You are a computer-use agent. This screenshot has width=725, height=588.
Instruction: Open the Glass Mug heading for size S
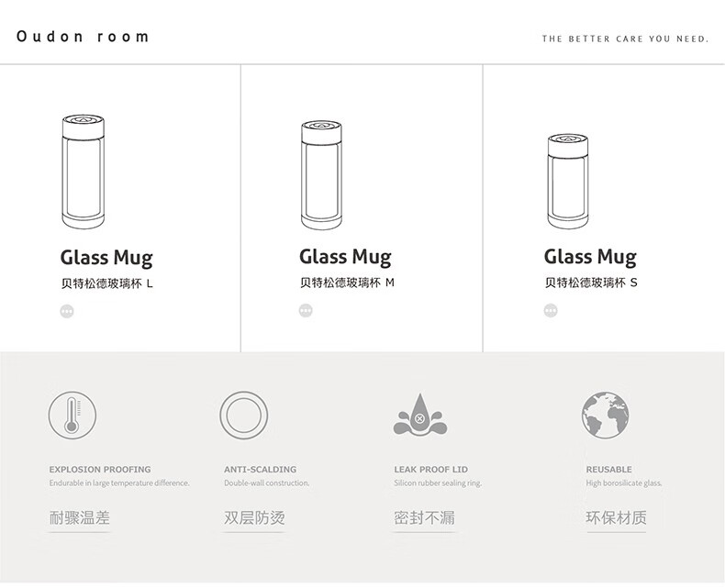tap(590, 257)
